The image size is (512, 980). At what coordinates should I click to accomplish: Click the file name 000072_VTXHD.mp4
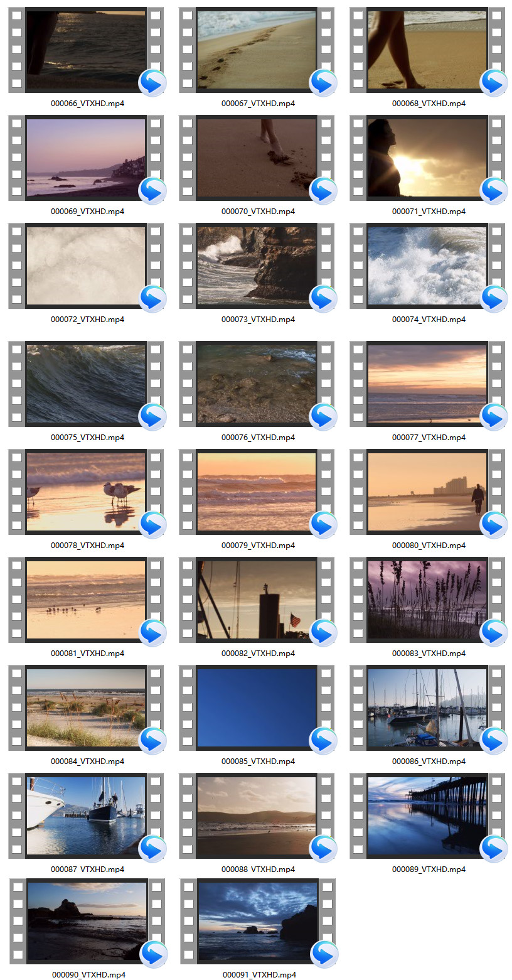coord(87,320)
